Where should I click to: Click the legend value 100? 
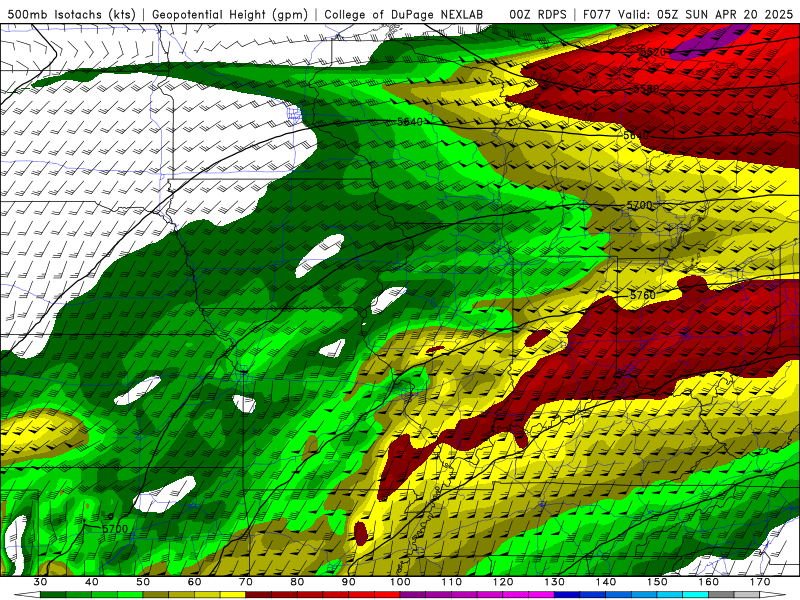pyautogui.click(x=400, y=582)
